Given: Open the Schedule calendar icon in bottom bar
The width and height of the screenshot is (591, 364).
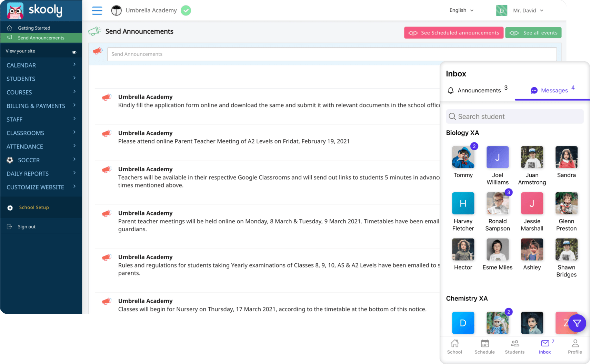Looking at the screenshot, I should [484, 344].
